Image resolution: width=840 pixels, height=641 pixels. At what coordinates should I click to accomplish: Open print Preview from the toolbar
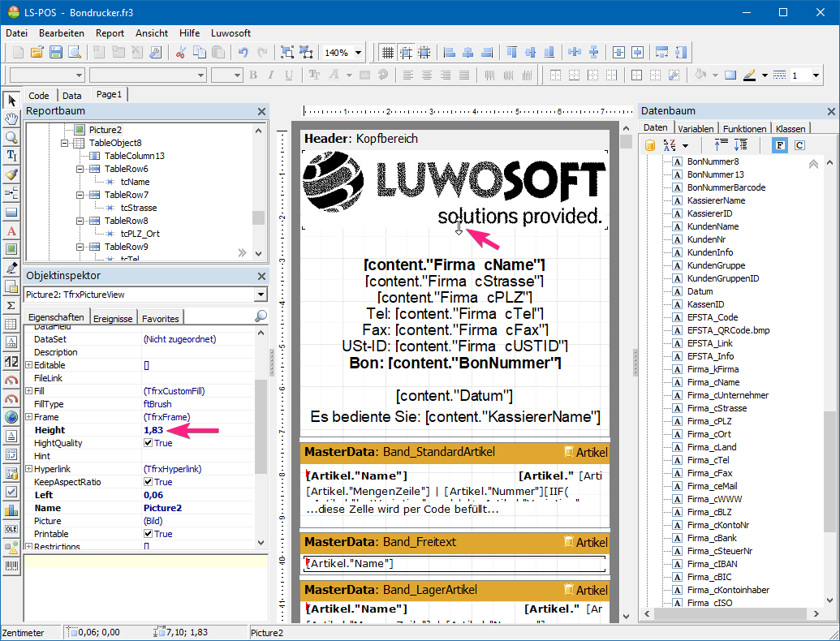coord(75,53)
